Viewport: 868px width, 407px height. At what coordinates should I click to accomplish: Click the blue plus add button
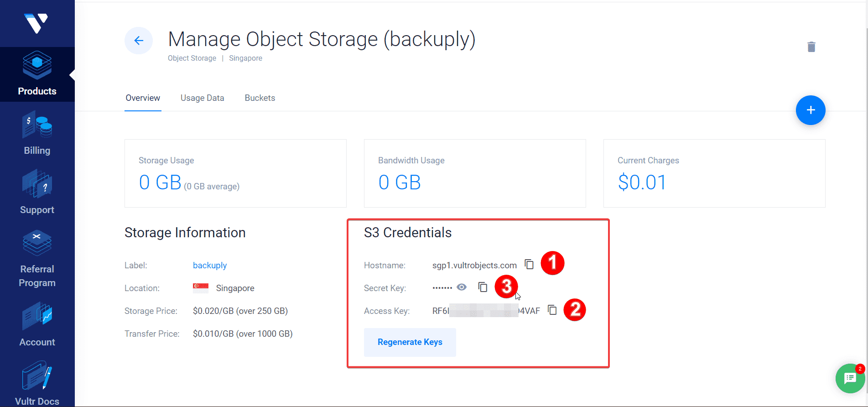[x=810, y=110]
